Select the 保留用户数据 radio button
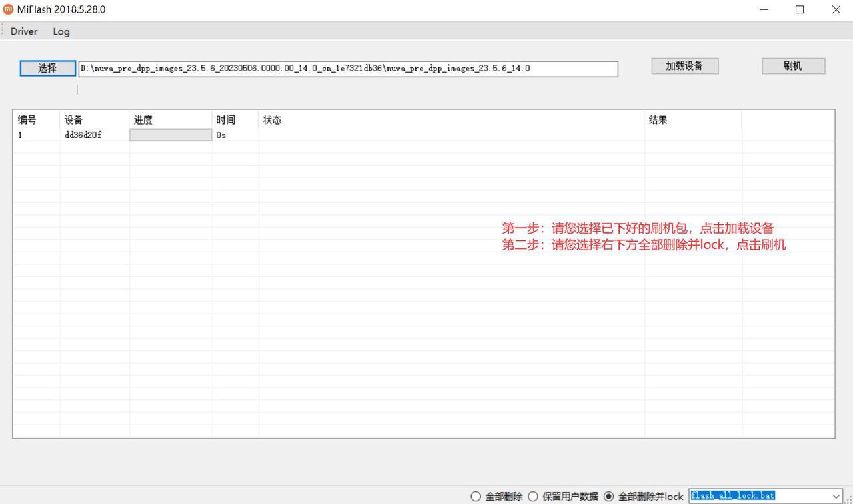 coord(533,496)
